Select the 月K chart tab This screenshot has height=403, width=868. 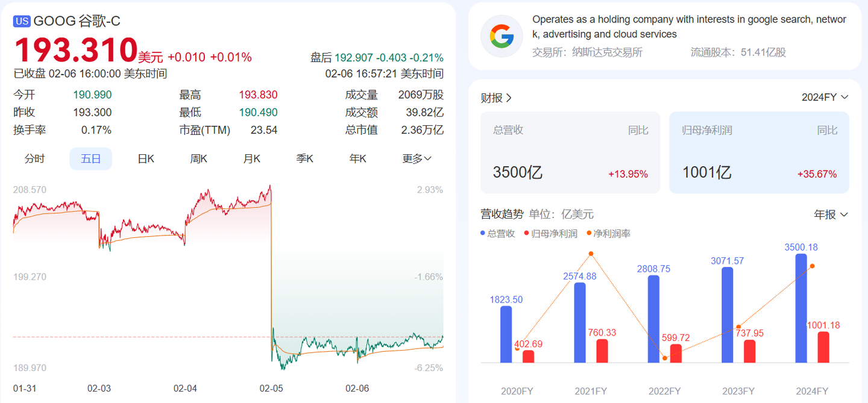point(252,159)
